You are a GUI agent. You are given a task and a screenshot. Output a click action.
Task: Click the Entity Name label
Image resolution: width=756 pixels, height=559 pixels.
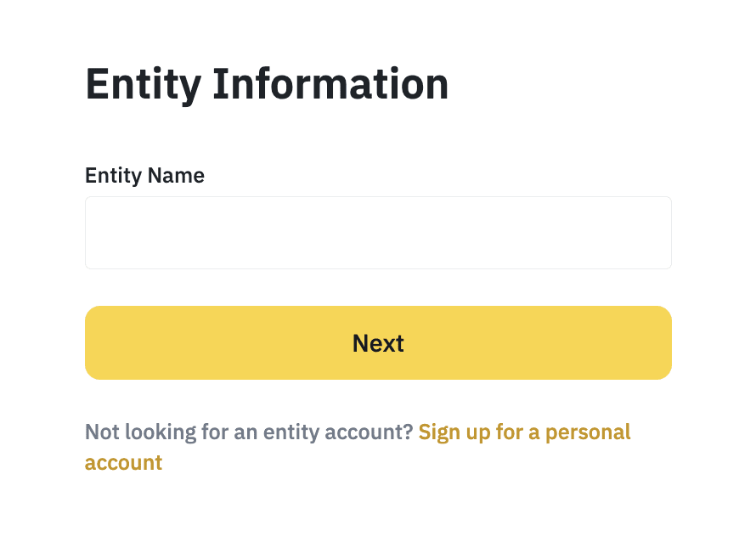(144, 175)
